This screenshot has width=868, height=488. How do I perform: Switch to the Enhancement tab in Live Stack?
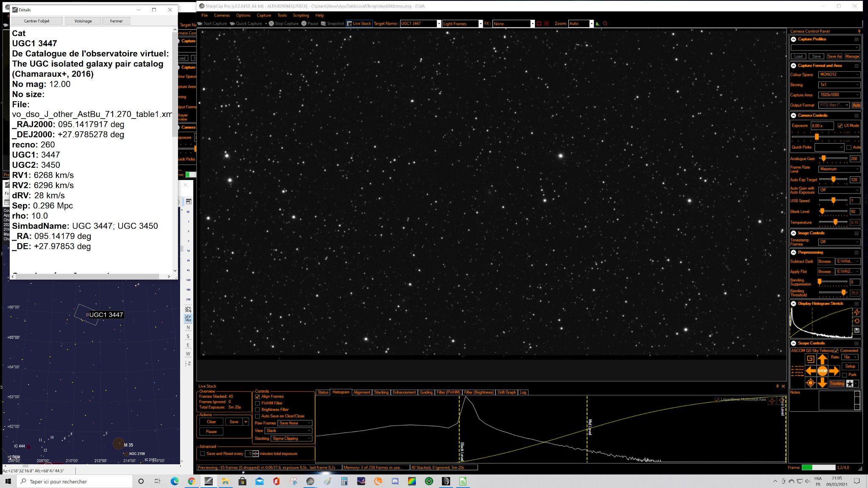coord(404,392)
